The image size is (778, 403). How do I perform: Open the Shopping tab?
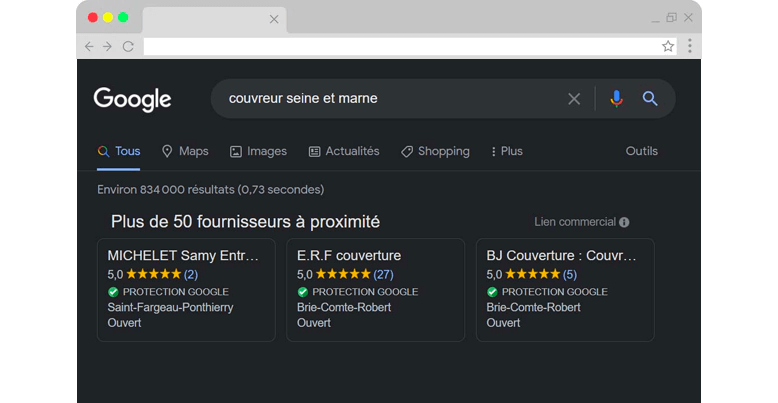pyautogui.click(x=435, y=151)
